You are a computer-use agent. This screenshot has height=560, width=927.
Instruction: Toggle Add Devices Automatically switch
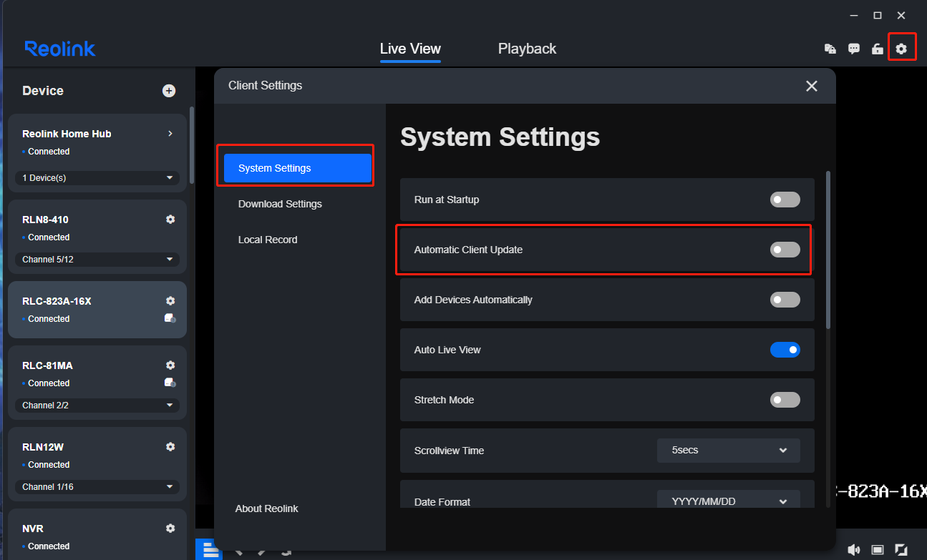click(x=785, y=300)
